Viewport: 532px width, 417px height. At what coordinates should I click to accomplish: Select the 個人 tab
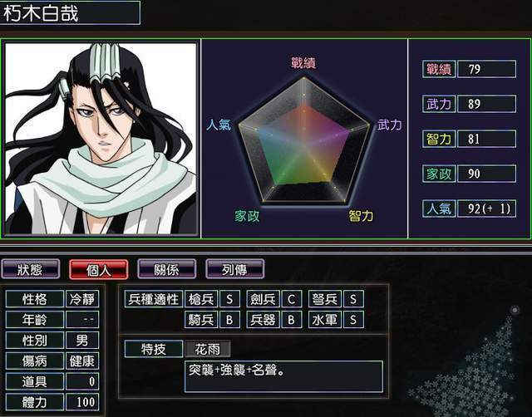click(98, 269)
